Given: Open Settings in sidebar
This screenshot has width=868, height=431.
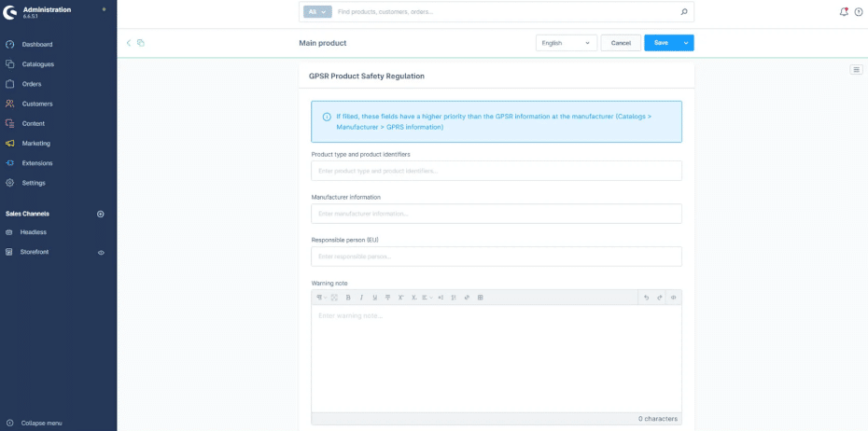Looking at the screenshot, I should point(34,183).
